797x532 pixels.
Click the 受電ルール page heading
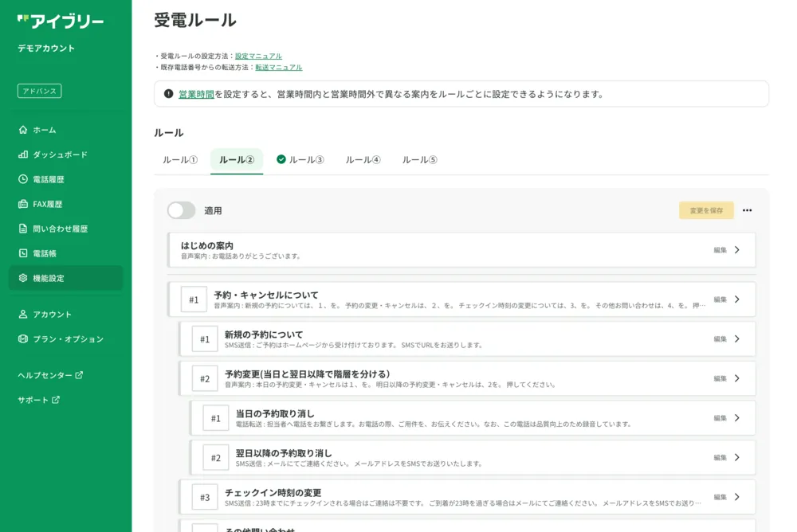(x=195, y=21)
